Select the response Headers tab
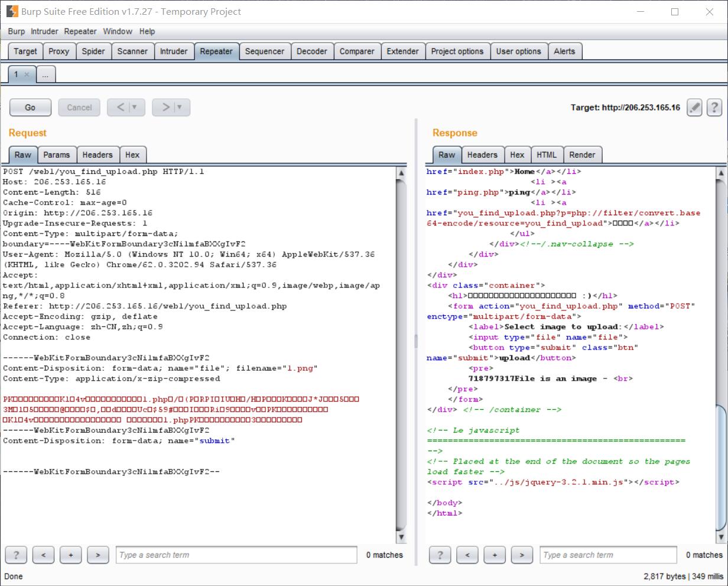This screenshot has width=728, height=586. tap(482, 155)
